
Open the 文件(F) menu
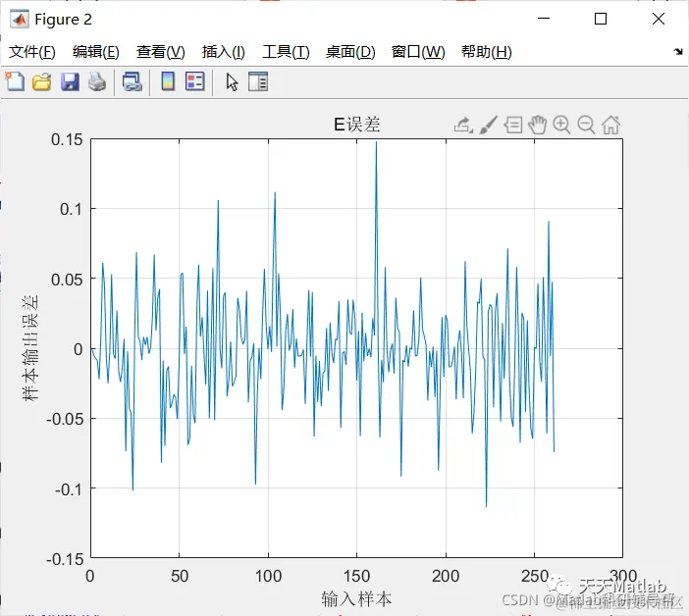pos(32,52)
